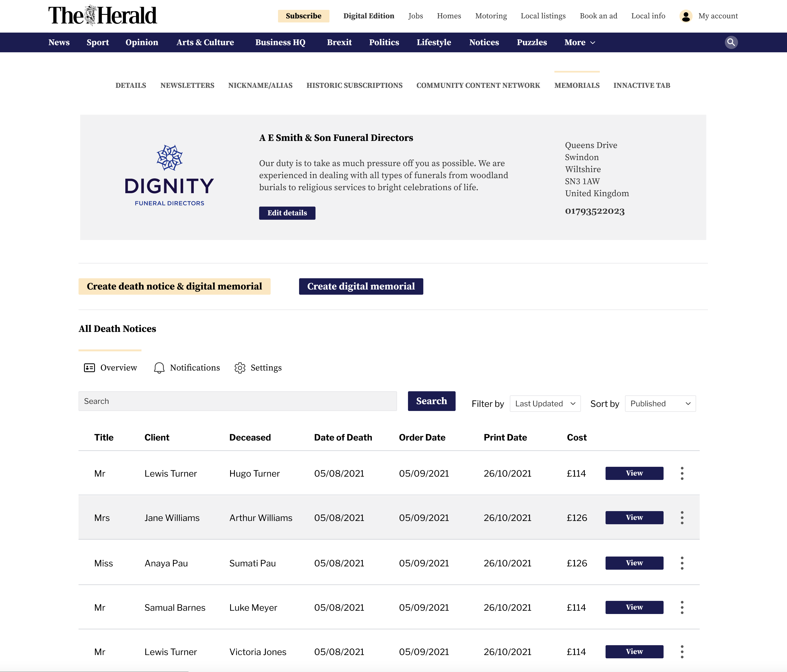
Task: Open three-dot menu for Hugo Turner row
Action: click(x=682, y=473)
